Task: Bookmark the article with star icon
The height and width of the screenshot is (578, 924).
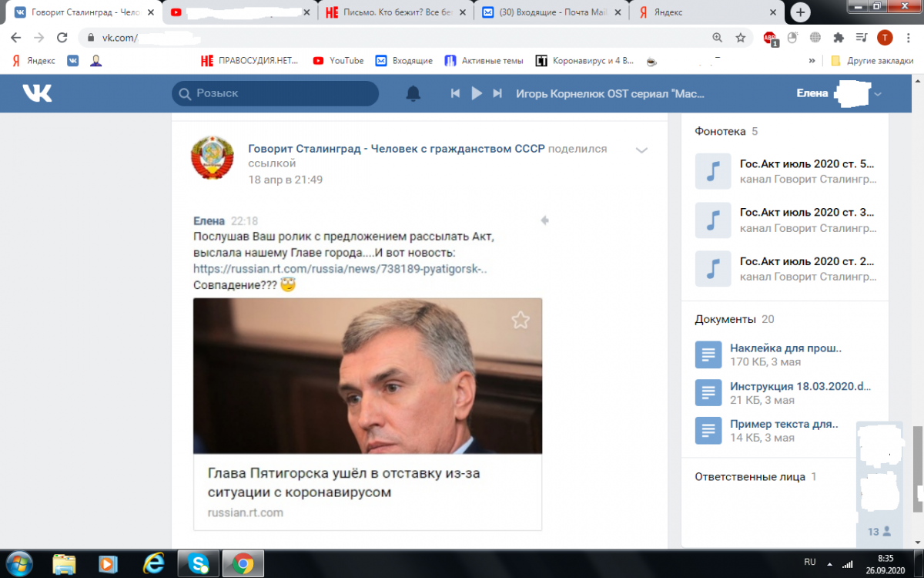Action: [521, 320]
